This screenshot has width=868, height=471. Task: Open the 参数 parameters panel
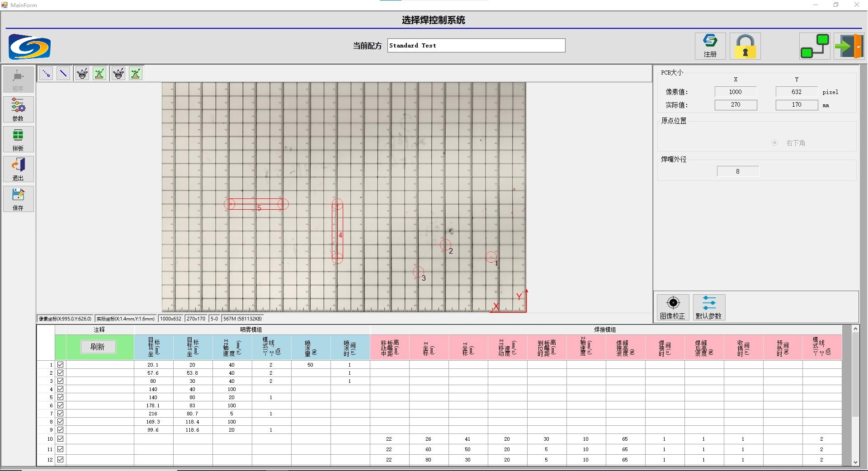[x=18, y=109]
